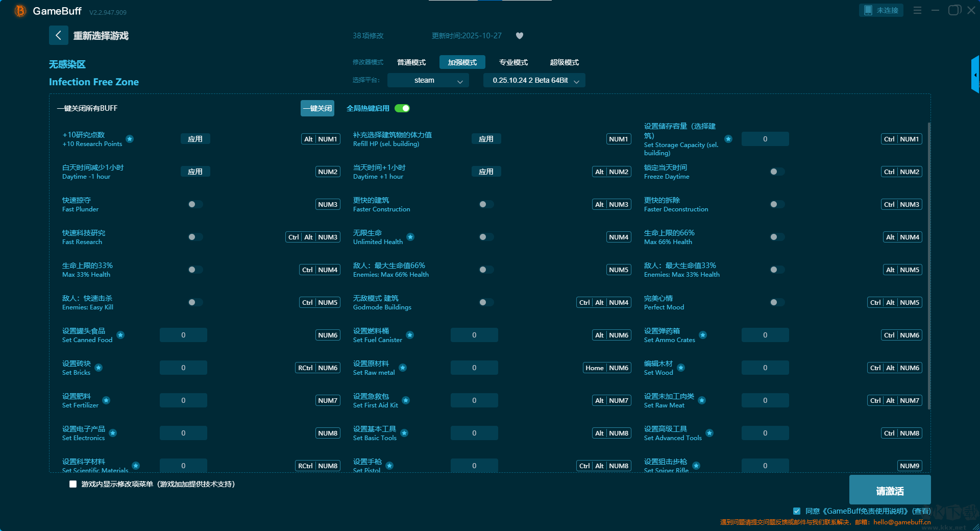980x531 pixels.
Task: Click star icon beside +10 Research Points
Action: click(130, 139)
